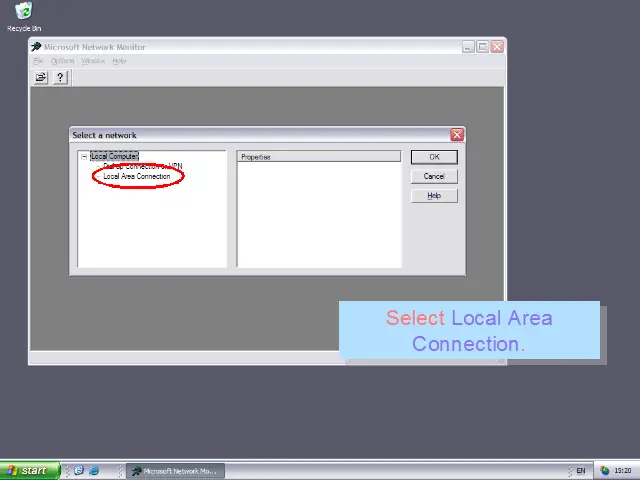Open Help from the dialog
Viewport: 640px width, 480px height.
(434, 196)
